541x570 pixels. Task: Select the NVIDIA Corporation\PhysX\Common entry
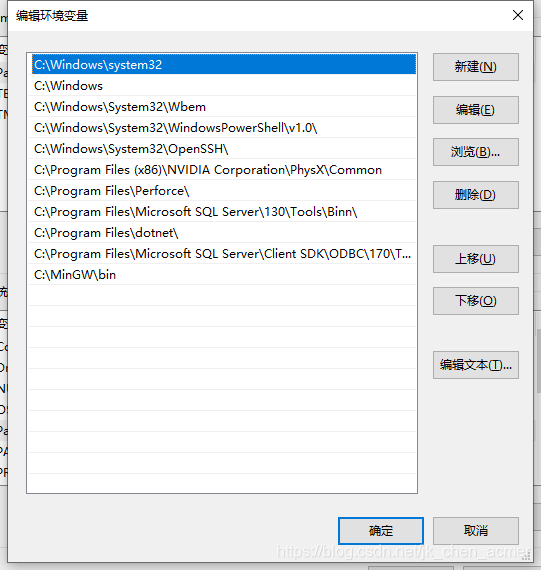click(x=222, y=170)
